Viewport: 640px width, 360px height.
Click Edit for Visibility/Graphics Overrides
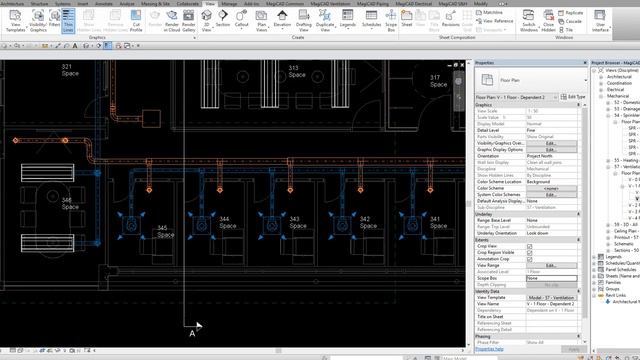click(551, 143)
